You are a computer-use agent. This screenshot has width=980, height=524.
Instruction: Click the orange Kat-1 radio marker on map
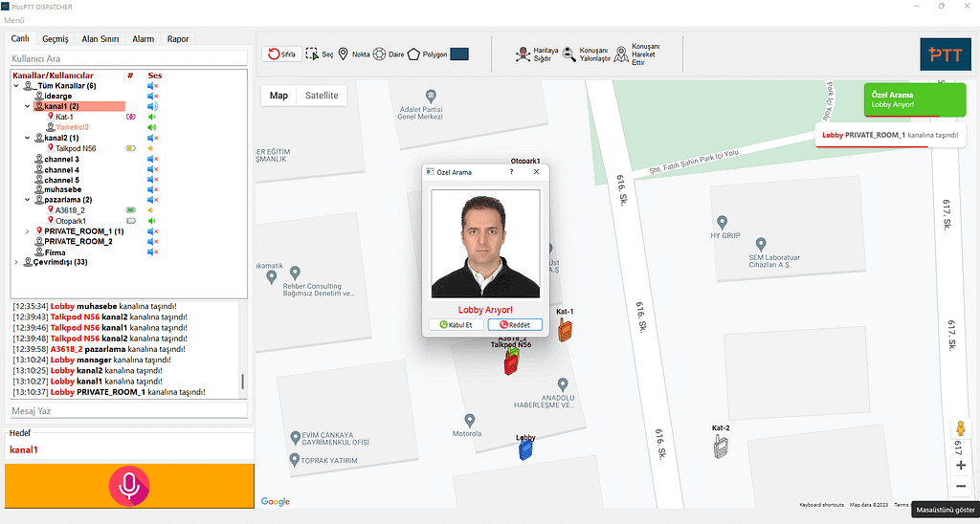pos(565,329)
